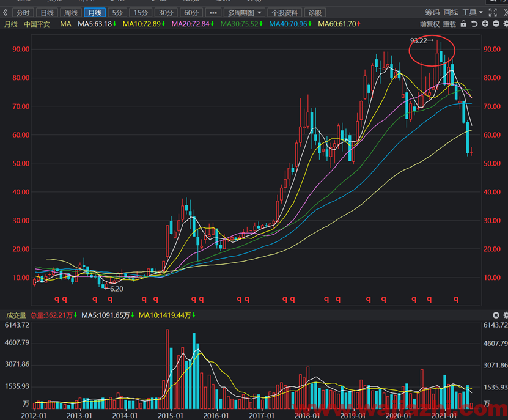Viewport: 508px width, 420px height.
Task: Toggle the chart lock icon
Action: pos(463,24)
